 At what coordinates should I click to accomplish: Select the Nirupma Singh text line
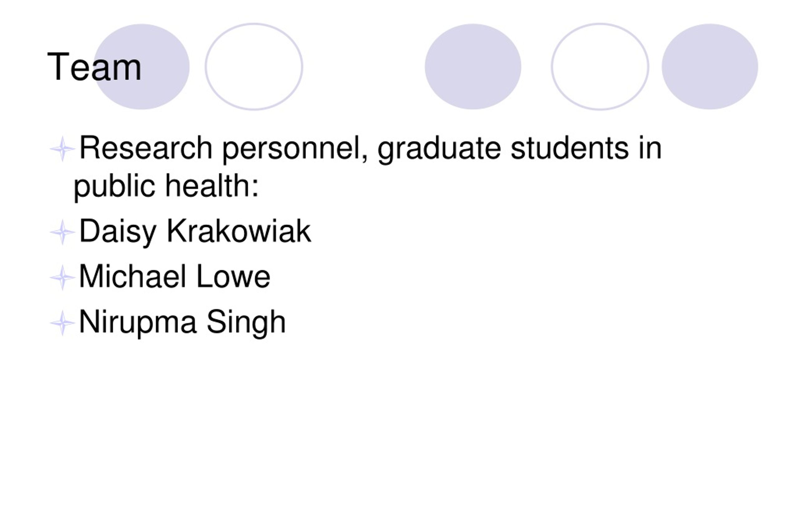(183, 323)
